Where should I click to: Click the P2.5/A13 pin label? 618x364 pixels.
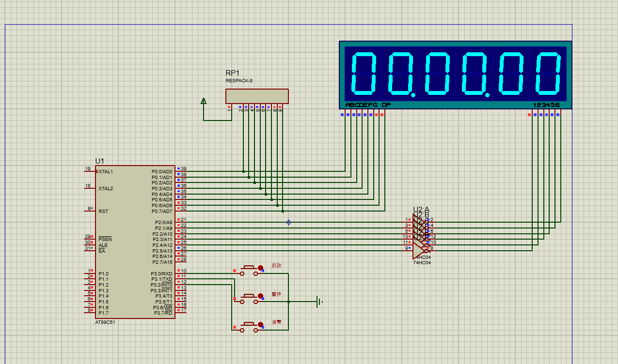(x=162, y=251)
